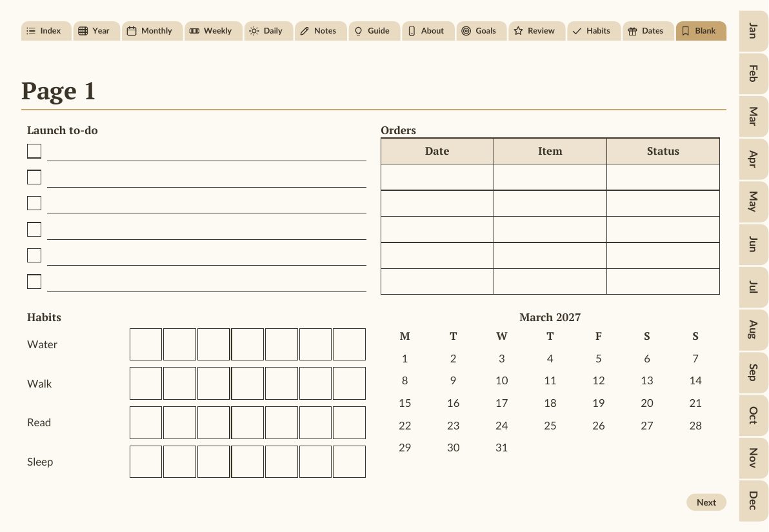
Task: Open the Mar month tab
Action: 754,116
